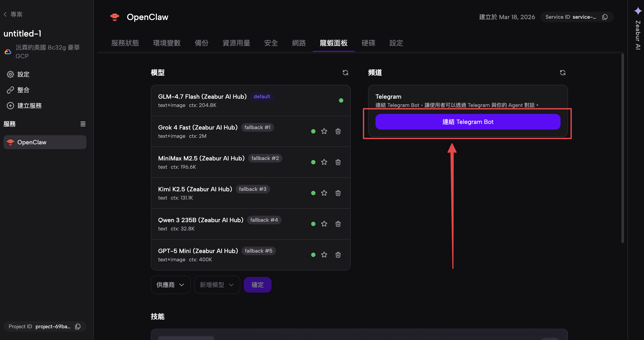Switch to the 環境變數 tab
The height and width of the screenshot is (340, 644).
[167, 43]
